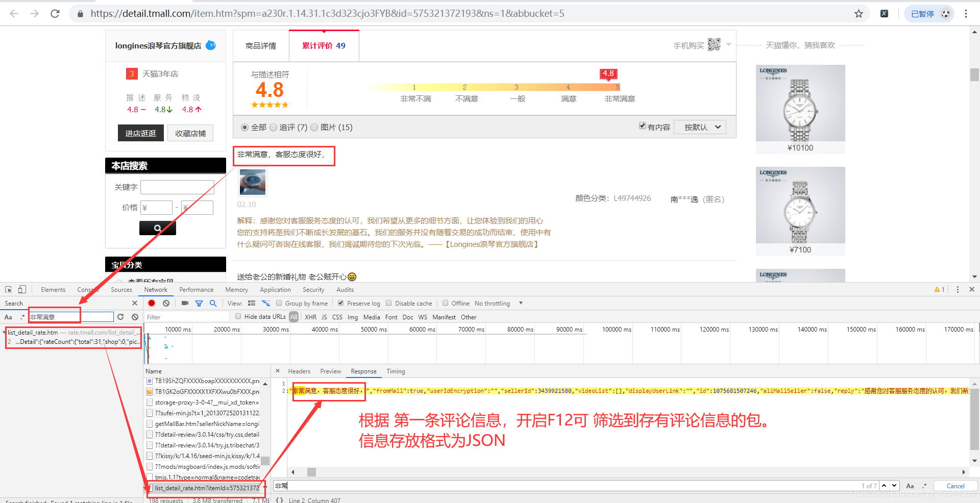Click the network Filter input field
The height and width of the screenshot is (503, 980).
tap(186, 317)
